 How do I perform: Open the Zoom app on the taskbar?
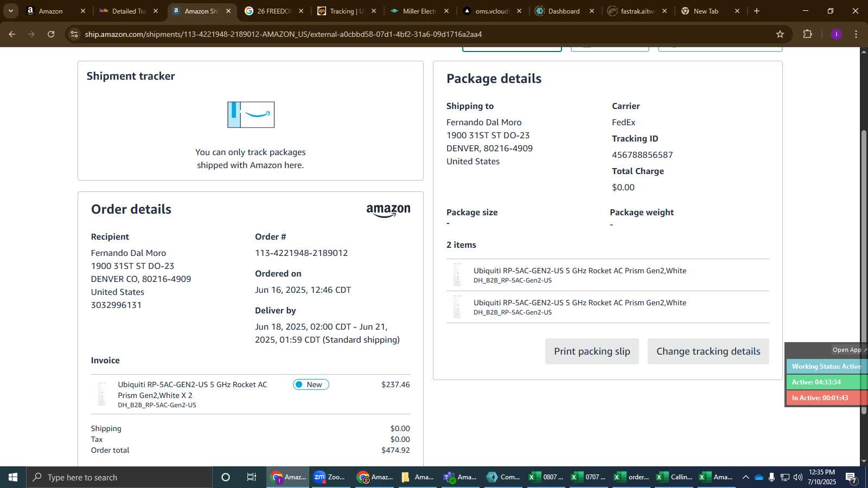pyautogui.click(x=330, y=477)
